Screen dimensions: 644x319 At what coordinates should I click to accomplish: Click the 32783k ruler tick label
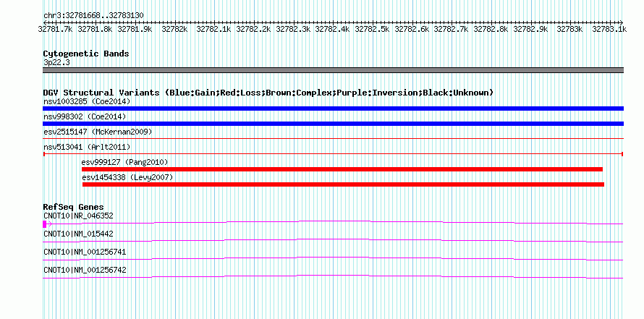(x=570, y=30)
